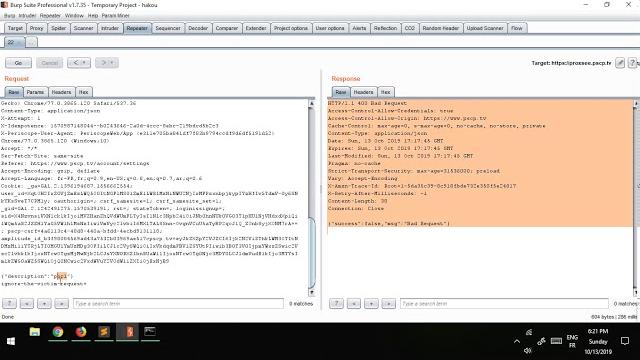Open the CO2 tab
Image resolution: width=640 pixels, height=360 pixels.
coord(409,28)
